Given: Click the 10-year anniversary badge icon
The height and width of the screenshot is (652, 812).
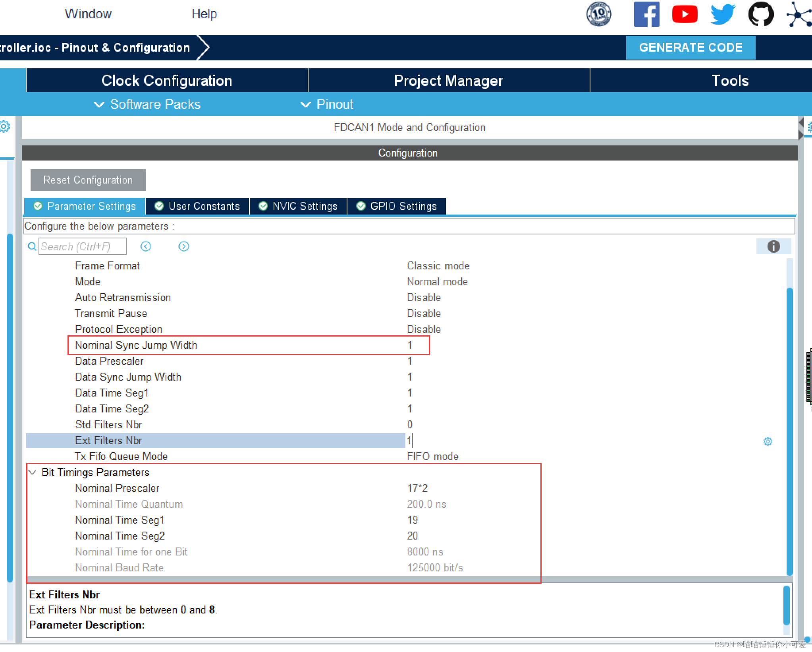Looking at the screenshot, I should 599,15.
